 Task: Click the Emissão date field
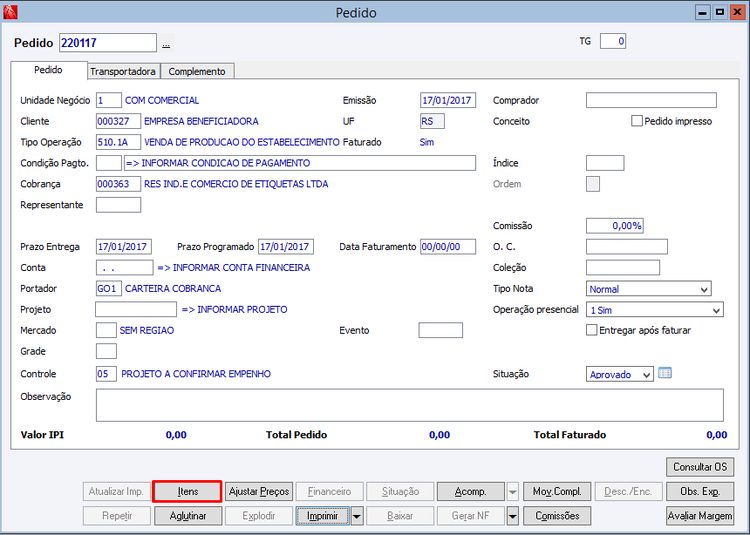[x=448, y=100]
